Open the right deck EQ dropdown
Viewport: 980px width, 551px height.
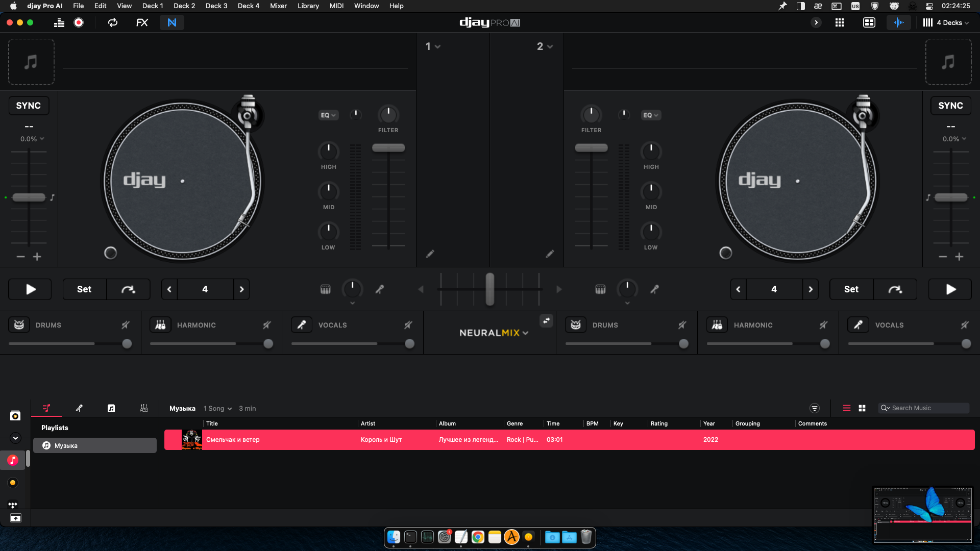(651, 115)
